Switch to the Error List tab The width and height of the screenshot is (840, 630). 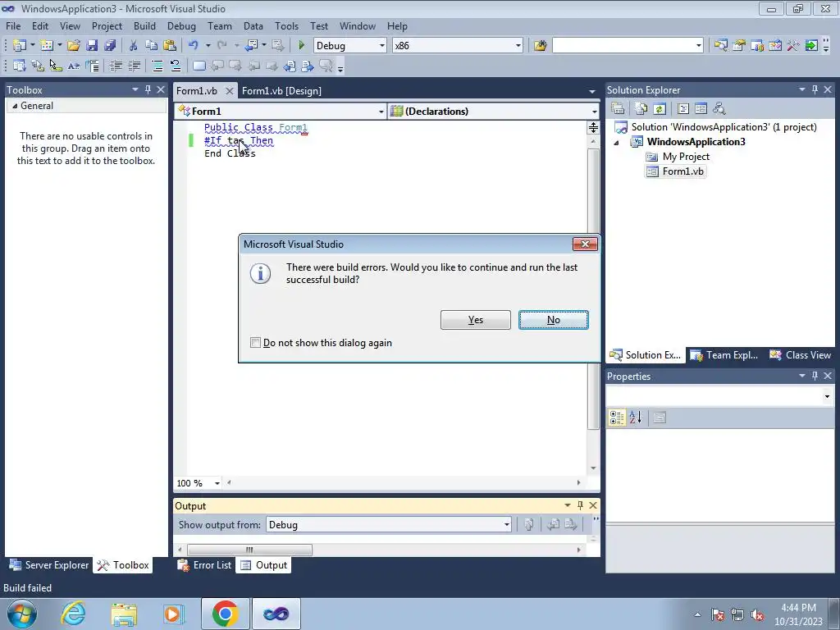205,565
